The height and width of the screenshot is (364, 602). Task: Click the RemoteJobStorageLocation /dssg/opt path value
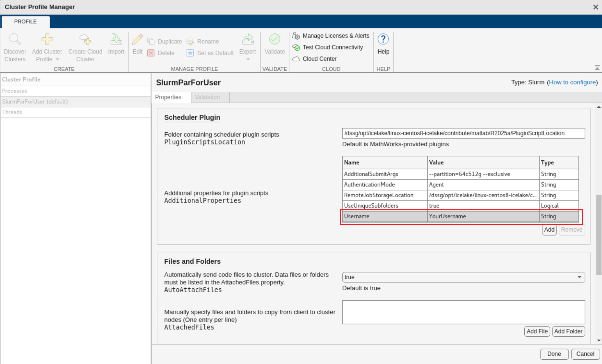tap(483, 195)
